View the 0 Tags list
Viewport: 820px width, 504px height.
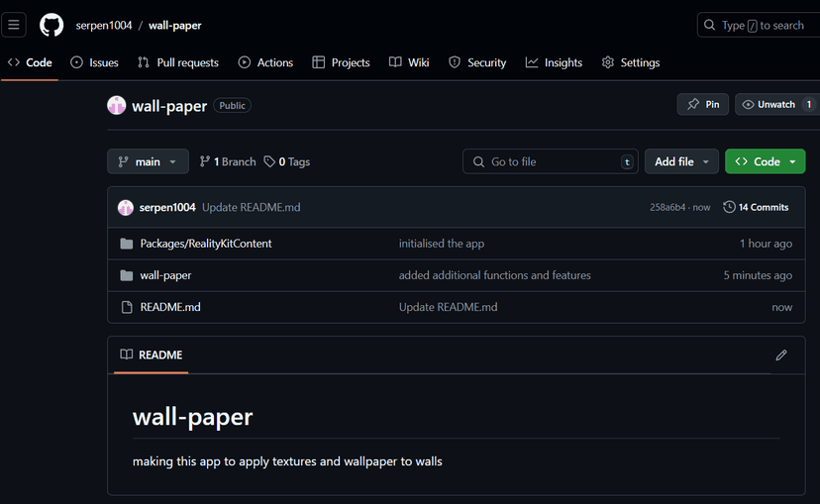pos(287,161)
